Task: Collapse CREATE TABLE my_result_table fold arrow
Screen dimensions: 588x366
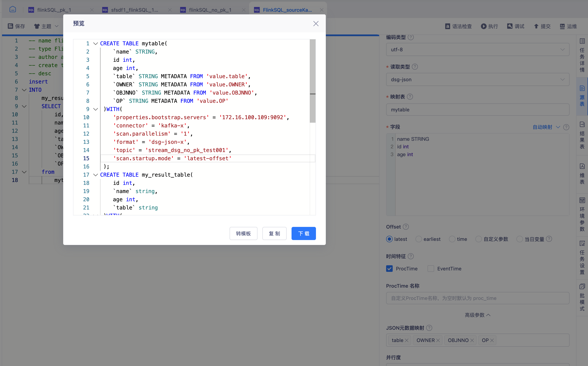Action: click(x=96, y=175)
